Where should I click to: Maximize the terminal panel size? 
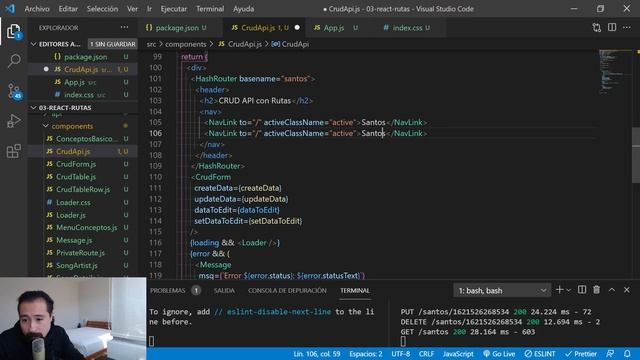pyautogui.click(x=612, y=290)
